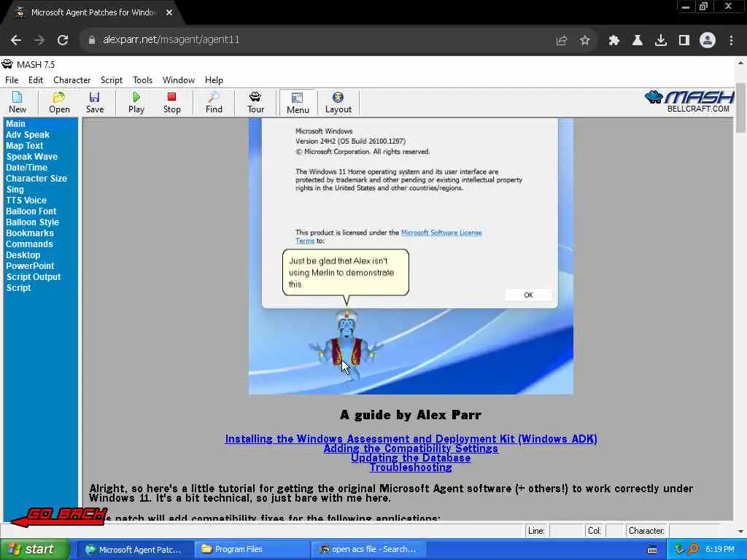
Task: Open the Window menu
Action: pos(179,80)
